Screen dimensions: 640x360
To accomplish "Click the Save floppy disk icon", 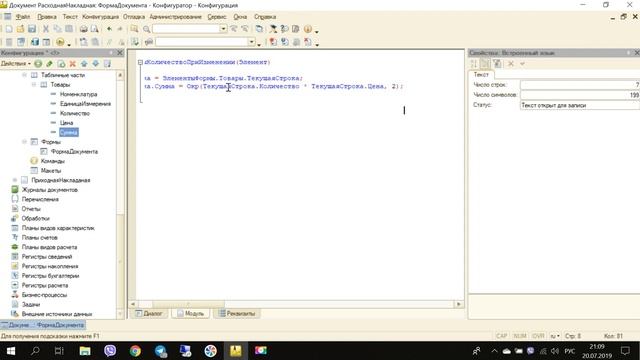I will tap(32, 29).
